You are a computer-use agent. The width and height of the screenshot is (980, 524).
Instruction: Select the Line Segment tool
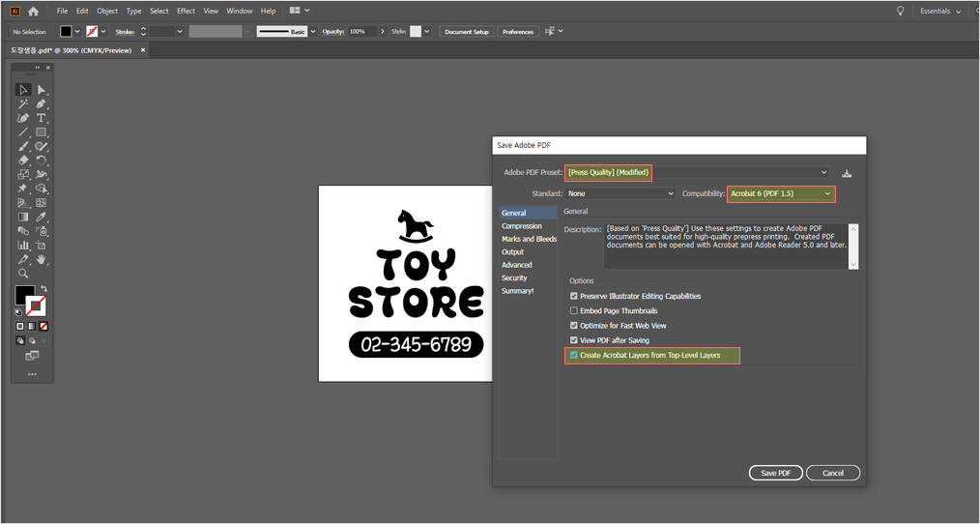click(23, 131)
